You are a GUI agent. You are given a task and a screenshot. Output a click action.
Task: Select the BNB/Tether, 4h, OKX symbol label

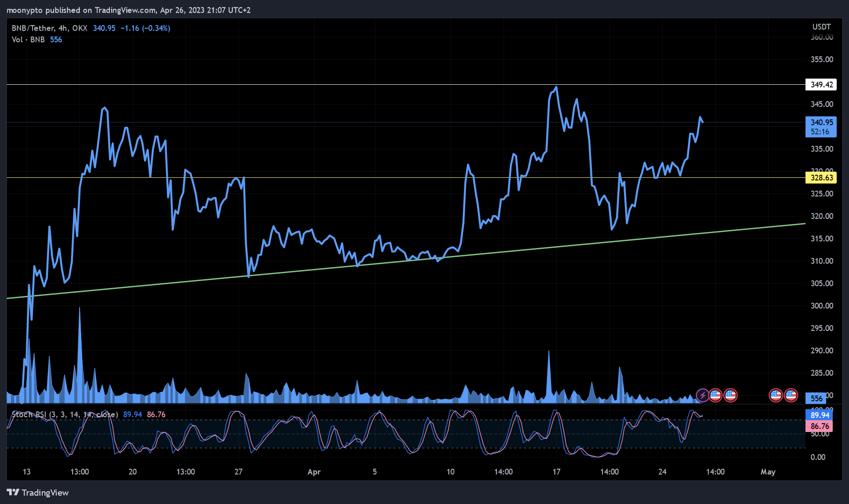pyautogui.click(x=50, y=28)
